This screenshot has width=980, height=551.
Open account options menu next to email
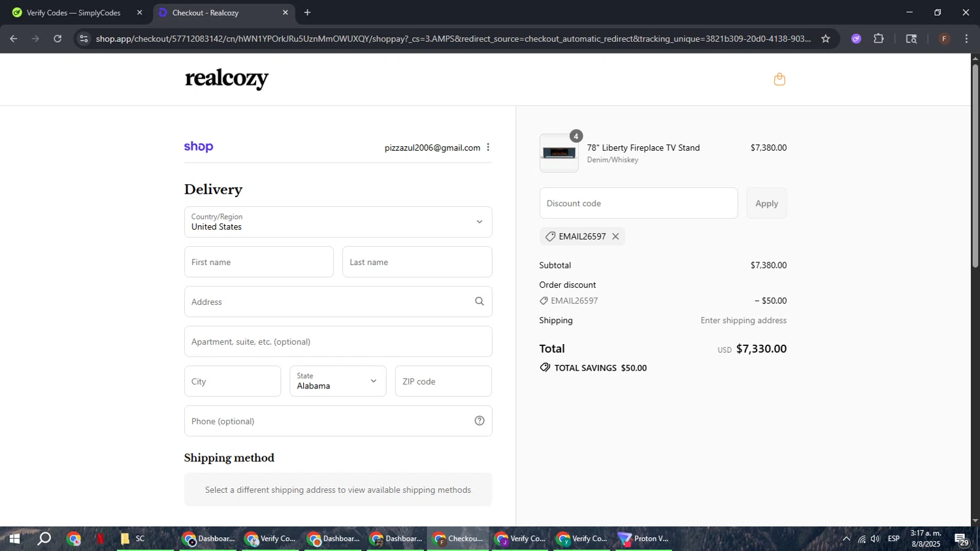click(x=488, y=148)
